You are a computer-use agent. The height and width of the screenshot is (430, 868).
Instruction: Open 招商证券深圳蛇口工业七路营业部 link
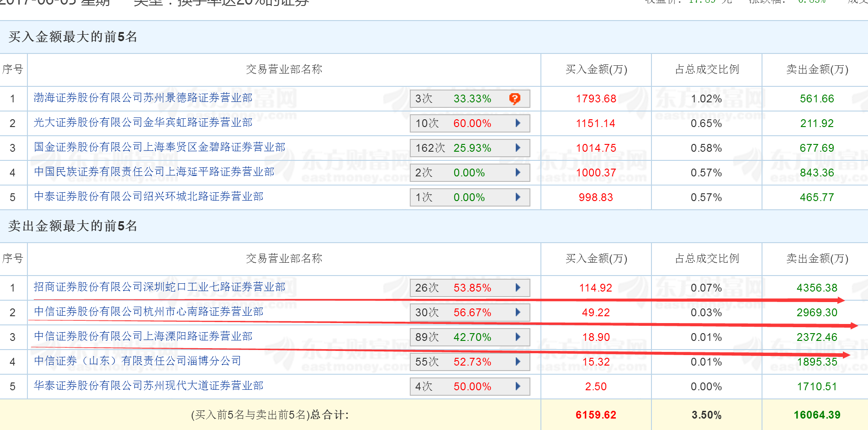point(159,287)
